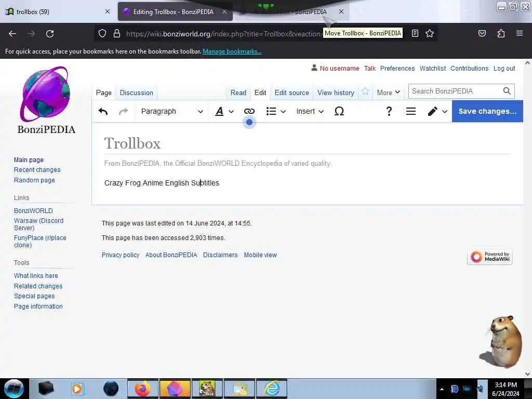Toggle the watchlist star icon
The image size is (532, 399).
pyautogui.click(x=365, y=91)
